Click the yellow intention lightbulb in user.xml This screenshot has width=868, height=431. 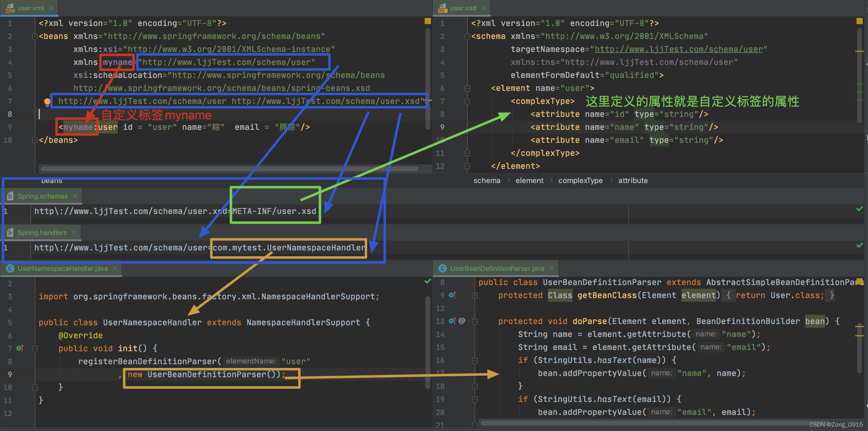tap(47, 101)
